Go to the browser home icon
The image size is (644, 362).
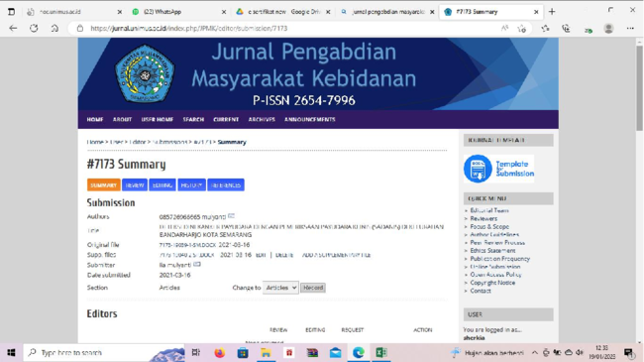pyautogui.click(x=54, y=29)
